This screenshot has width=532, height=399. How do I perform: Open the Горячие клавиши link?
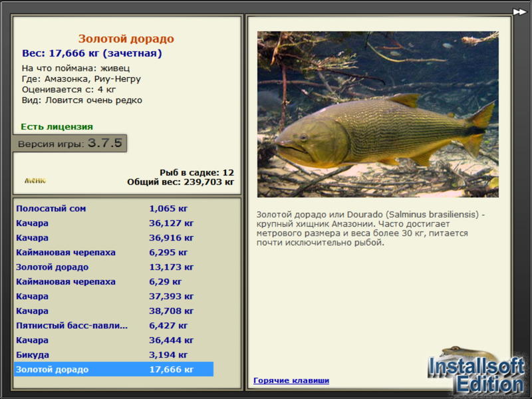tap(291, 380)
